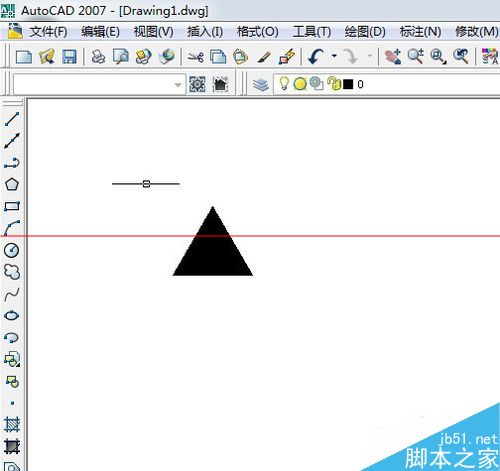The image size is (500, 471).
Task: Toggle layer 0 on/off lightbulb
Action: point(284,83)
